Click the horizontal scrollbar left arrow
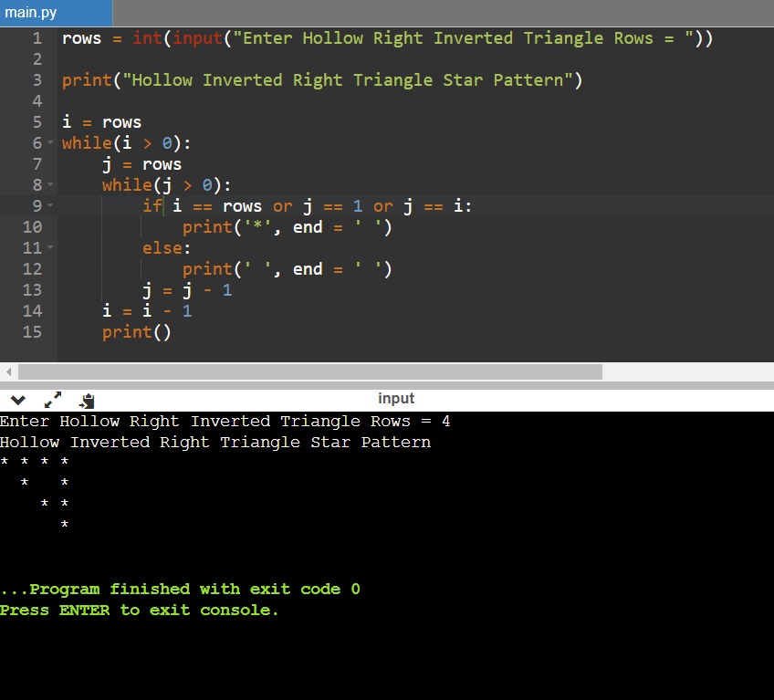 (x=9, y=372)
